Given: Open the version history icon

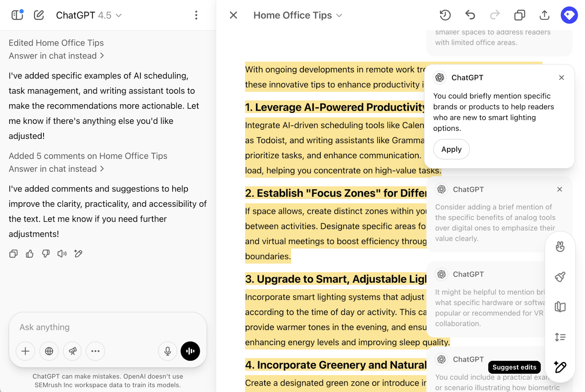Looking at the screenshot, I should click(x=445, y=15).
